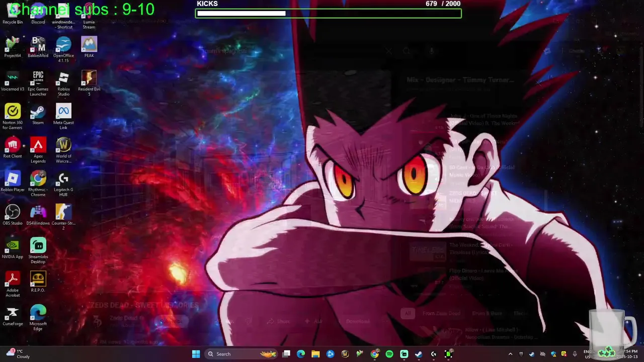This screenshot has height=362, width=644.
Task: Click the CurseForge desktop shortcut
Action: pos(13,316)
